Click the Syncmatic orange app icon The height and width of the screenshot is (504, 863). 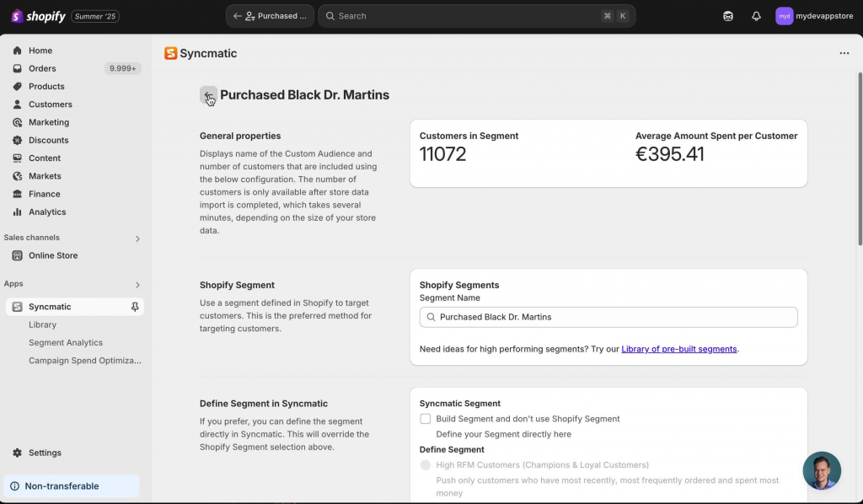pos(170,53)
